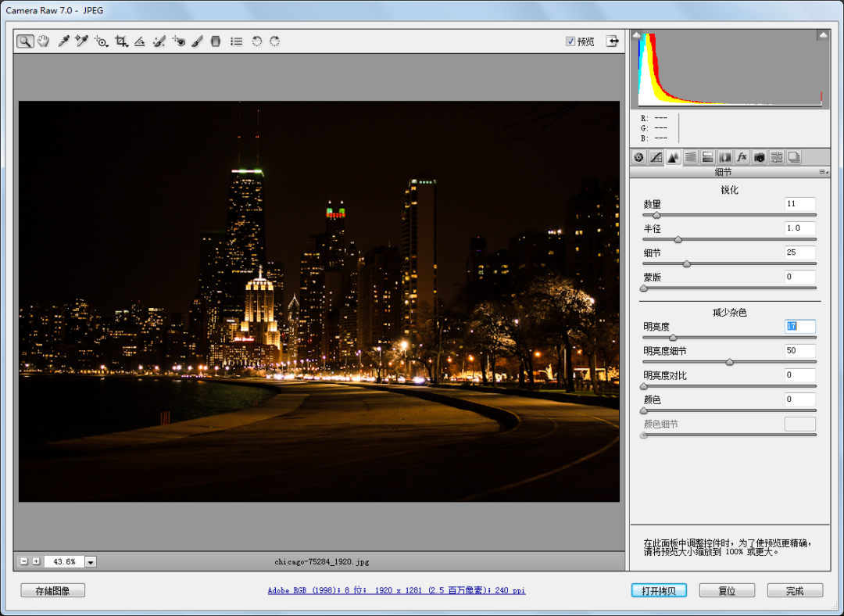Click the 明亮度 value field showing 17
The height and width of the screenshot is (616, 844).
pyautogui.click(x=800, y=326)
